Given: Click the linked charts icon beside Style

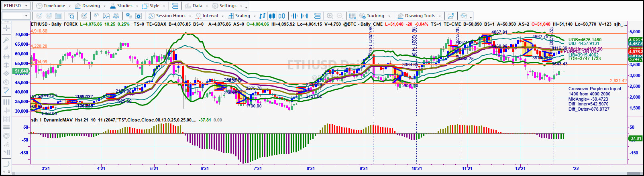Looking at the screenshot, I should (x=175, y=6).
